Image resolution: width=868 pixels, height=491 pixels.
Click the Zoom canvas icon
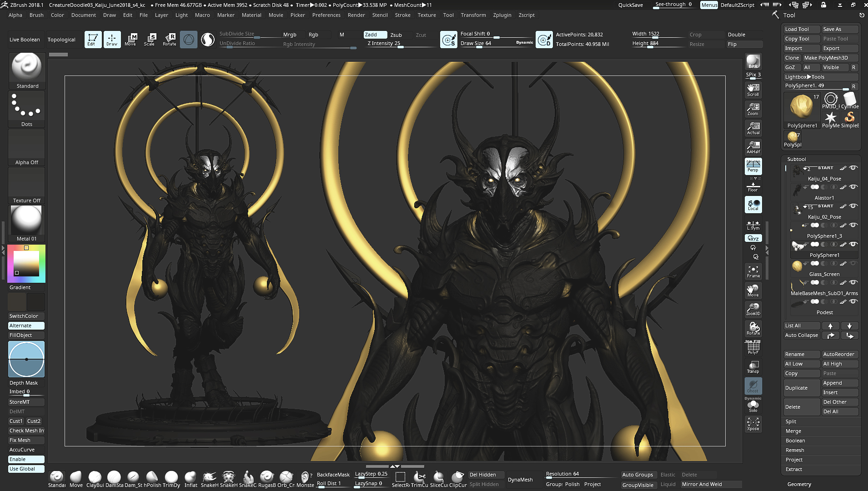[753, 109]
